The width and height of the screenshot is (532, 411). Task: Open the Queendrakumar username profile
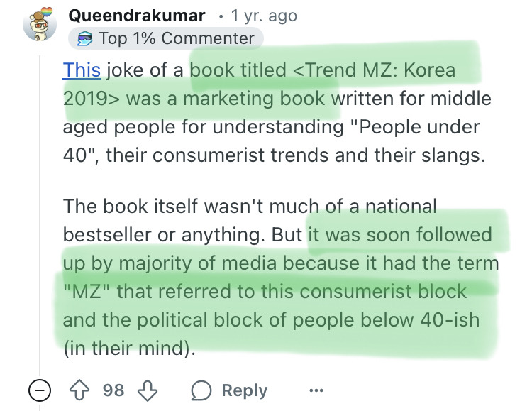[x=136, y=15]
